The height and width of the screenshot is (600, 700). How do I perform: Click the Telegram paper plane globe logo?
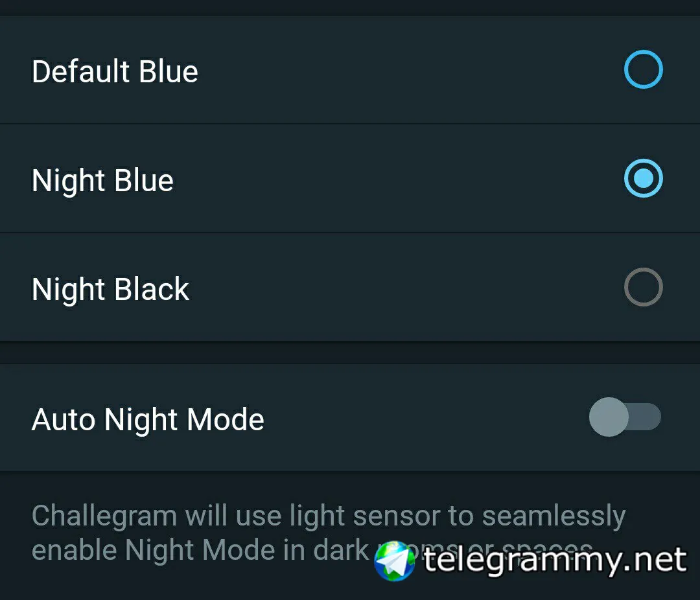(395, 560)
